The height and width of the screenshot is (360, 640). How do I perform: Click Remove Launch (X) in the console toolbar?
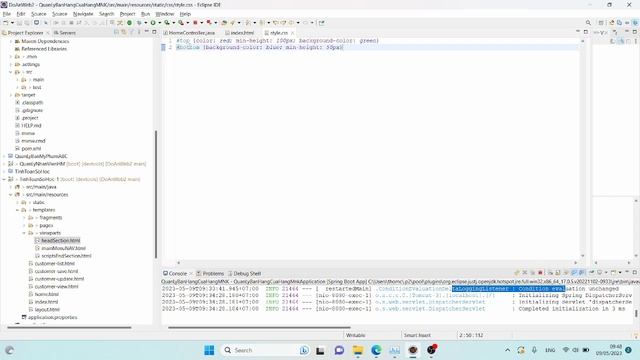525,273
